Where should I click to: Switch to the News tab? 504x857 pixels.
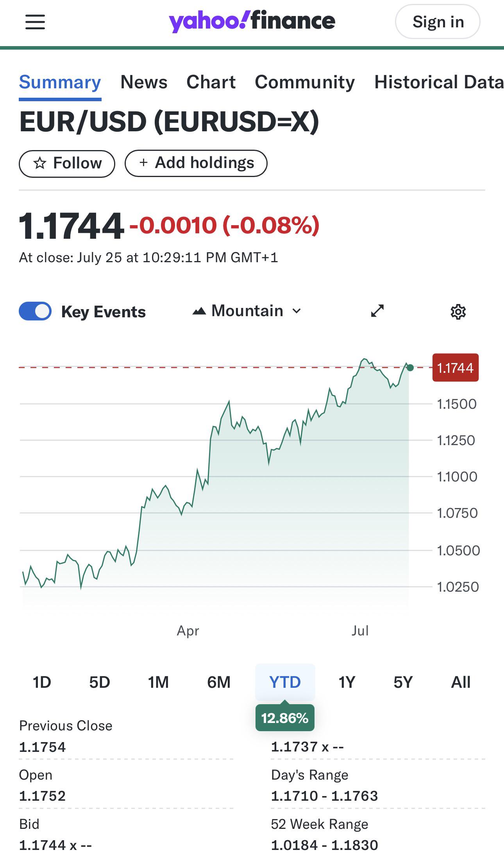[x=144, y=82]
